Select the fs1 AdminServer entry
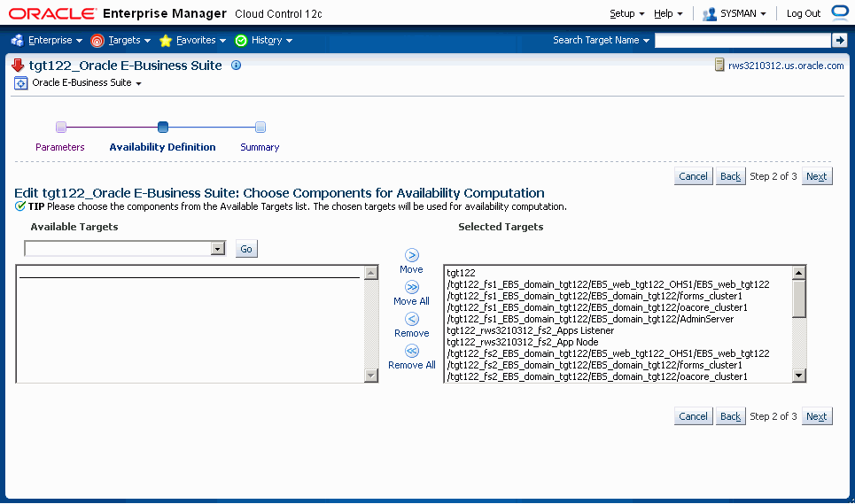This screenshot has height=504, width=855. [x=619, y=319]
